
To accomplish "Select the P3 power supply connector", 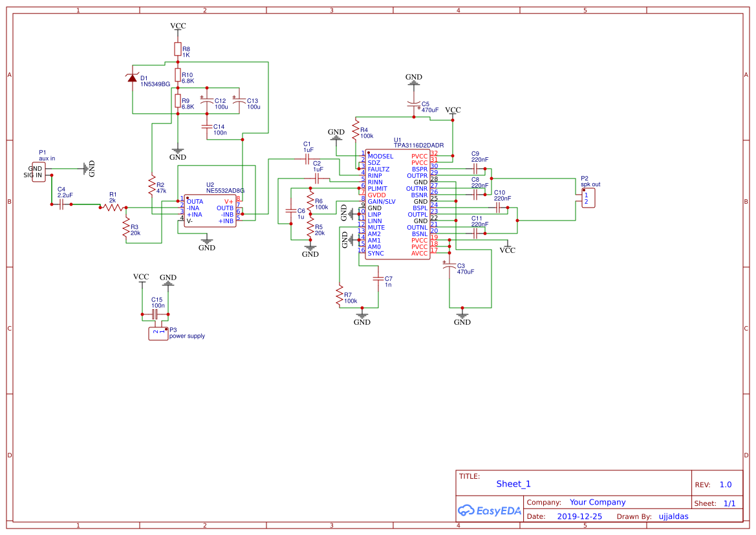I will (x=158, y=333).
